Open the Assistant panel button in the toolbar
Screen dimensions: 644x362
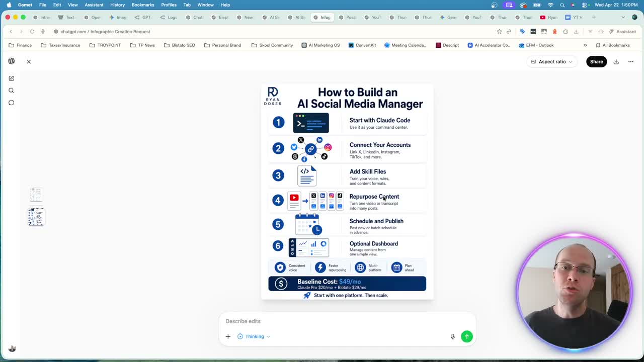(621, 32)
